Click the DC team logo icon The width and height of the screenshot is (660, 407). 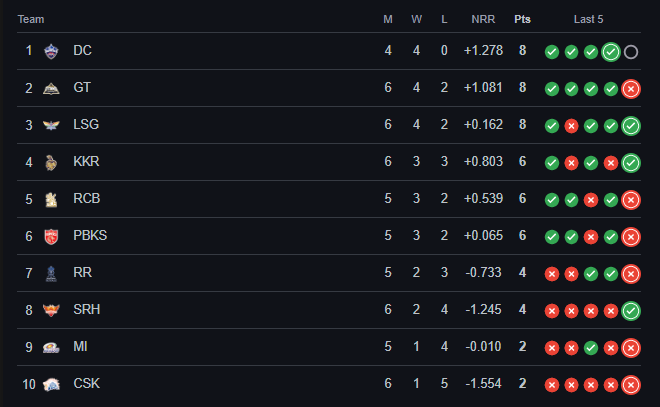pos(51,51)
